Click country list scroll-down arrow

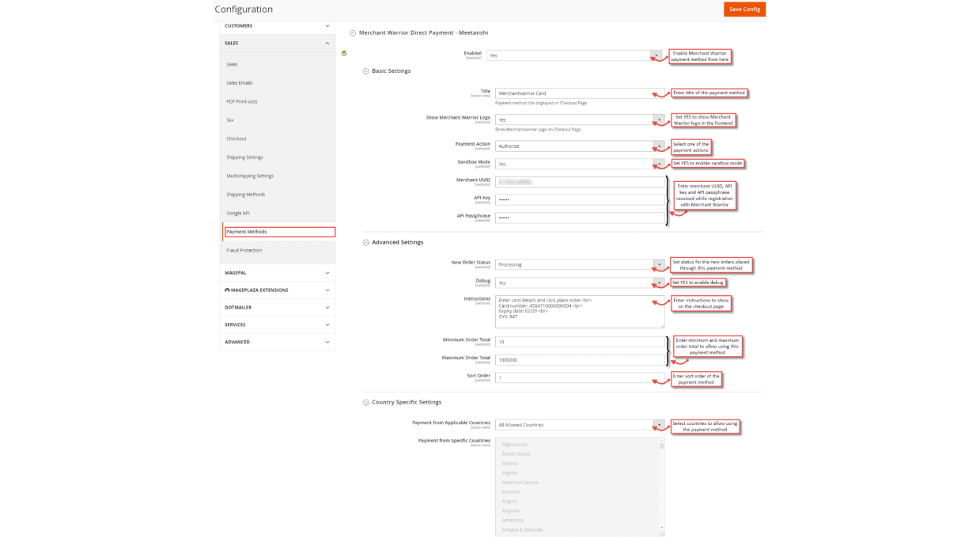coord(662,529)
